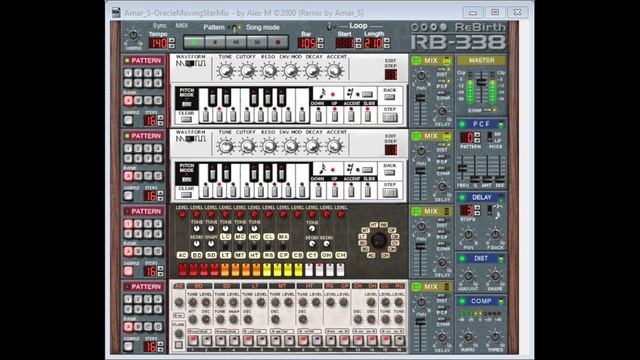This screenshot has height=360, width=640.
Task: Lower Loop Length with the down arrow
Action: click(387, 45)
